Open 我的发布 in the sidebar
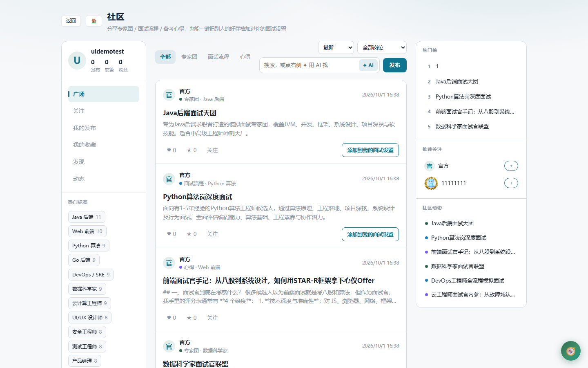588x368 pixels. point(104,128)
